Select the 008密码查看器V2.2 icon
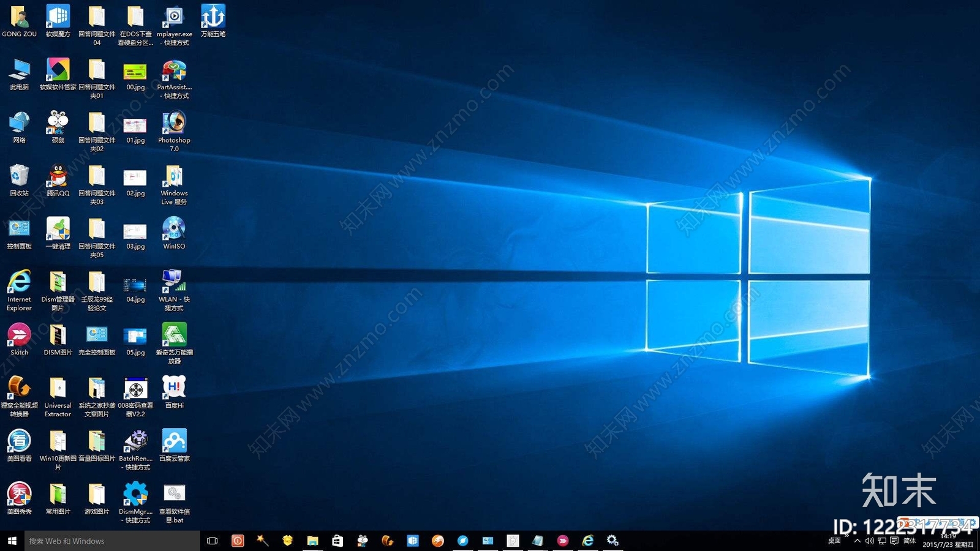 135,397
